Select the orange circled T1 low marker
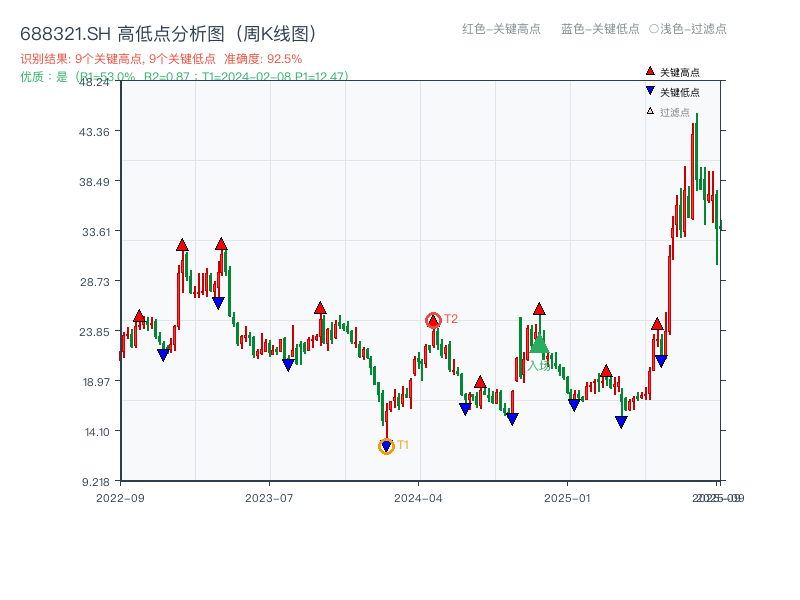 386,445
